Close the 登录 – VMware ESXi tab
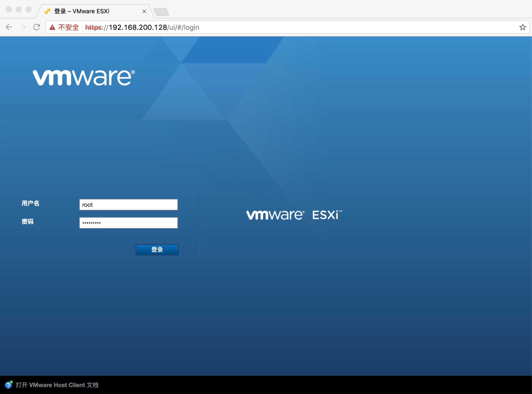532x394 pixels. coord(144,11)
